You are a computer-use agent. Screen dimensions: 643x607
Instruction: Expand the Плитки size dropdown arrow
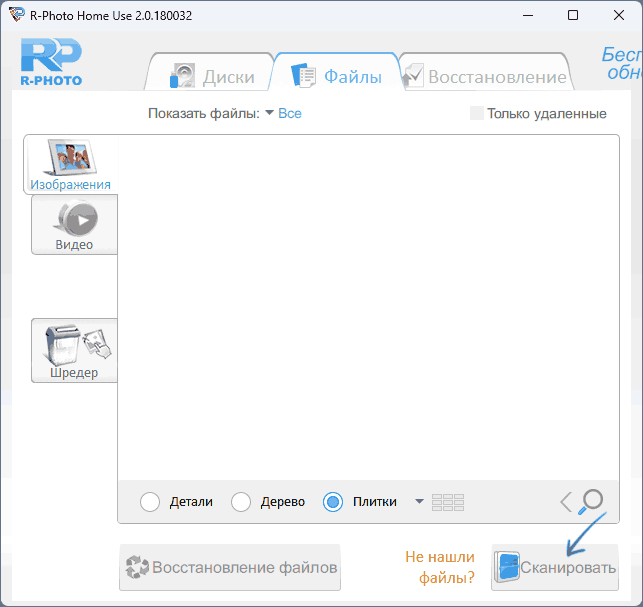click(419, 502)
